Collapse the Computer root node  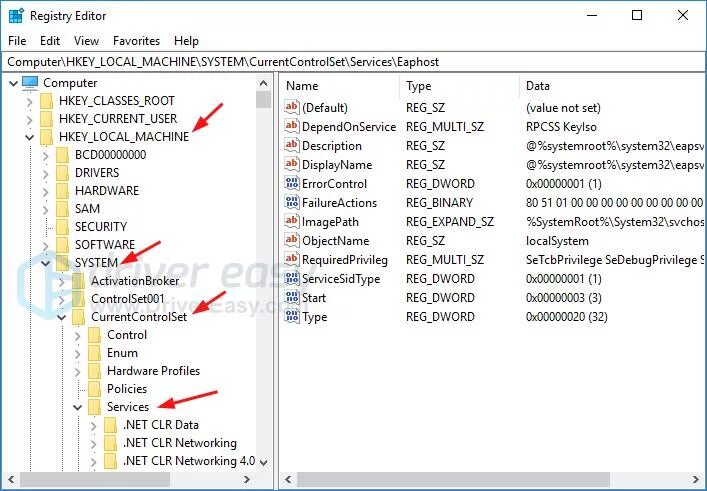point(14,83)
